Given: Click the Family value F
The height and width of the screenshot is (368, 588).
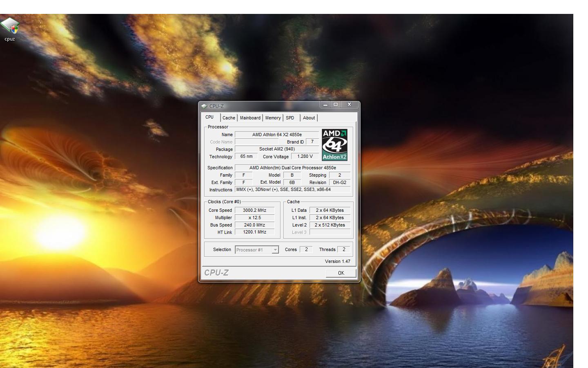Looking at the screenshot, I should click(244, 175).
